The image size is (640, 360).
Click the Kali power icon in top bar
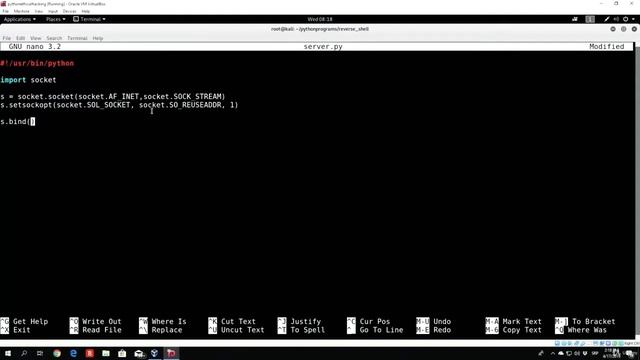coord(625,19)
